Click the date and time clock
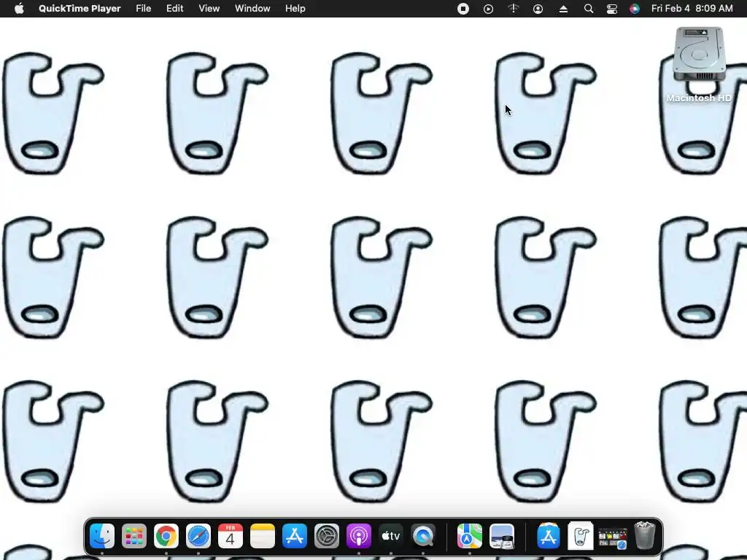The height and width of the screenshot is (560, 747). click(x=692, y=9)
